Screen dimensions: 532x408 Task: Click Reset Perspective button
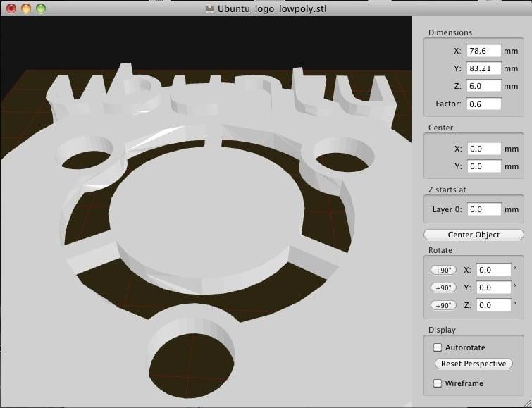(474, 364)
